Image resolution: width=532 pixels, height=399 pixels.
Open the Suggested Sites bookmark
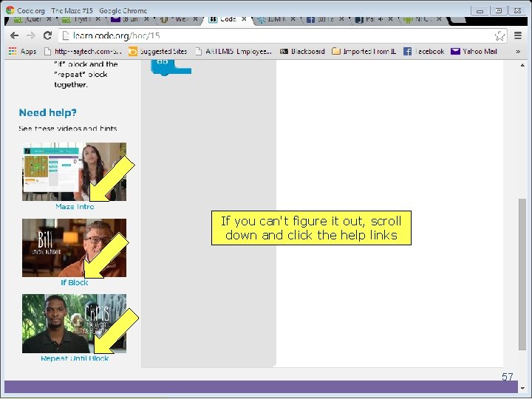(158, 51)
